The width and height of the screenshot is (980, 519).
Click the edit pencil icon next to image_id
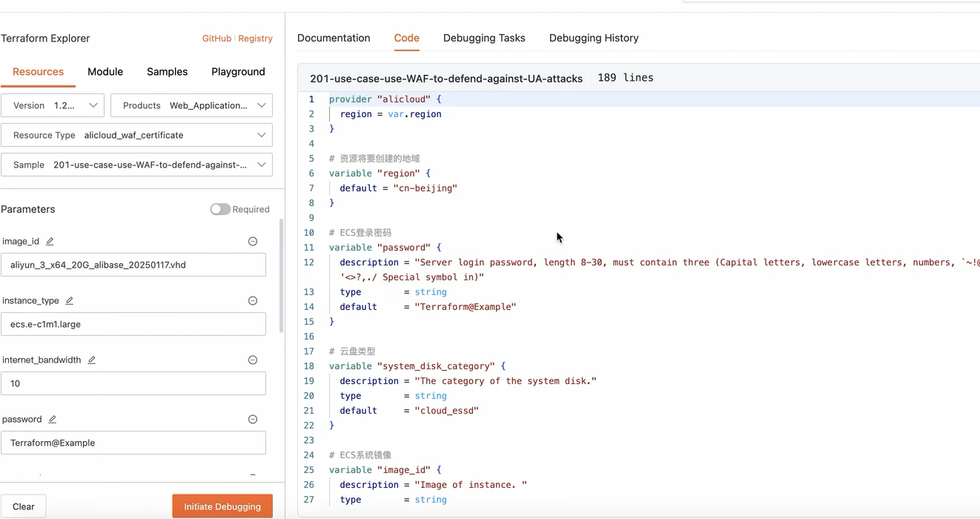click(50, 242)
